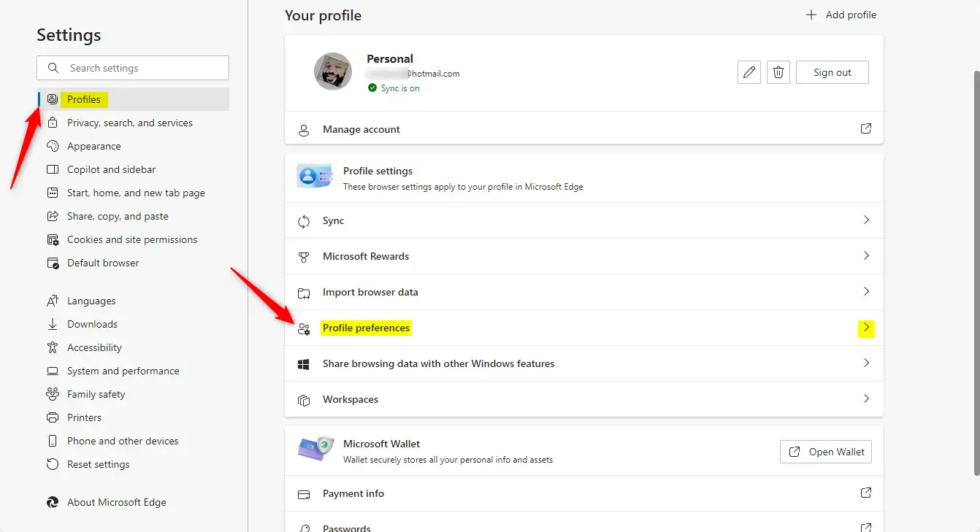The width and height of the screenshot is (980, 532).
Task: Click the profile avatar picture
Action: point(333,72)
